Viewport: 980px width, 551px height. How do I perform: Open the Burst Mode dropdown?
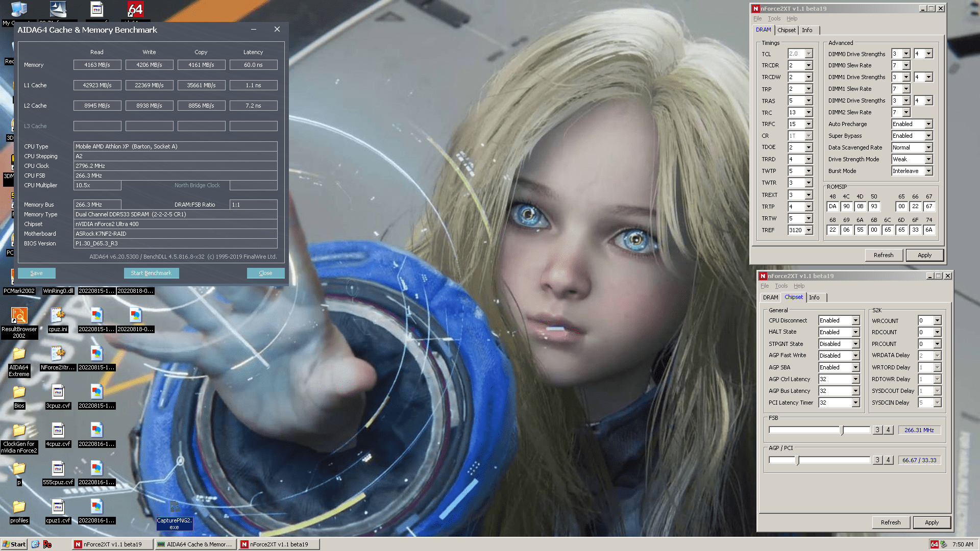(x=928, y=171)
